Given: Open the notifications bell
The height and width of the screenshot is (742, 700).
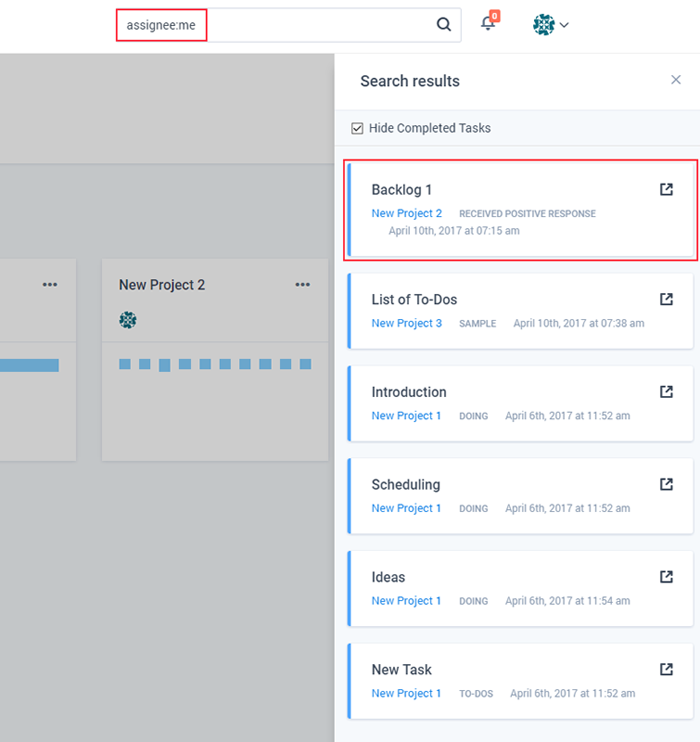Looking at the screenshot, I should (488, 24).
